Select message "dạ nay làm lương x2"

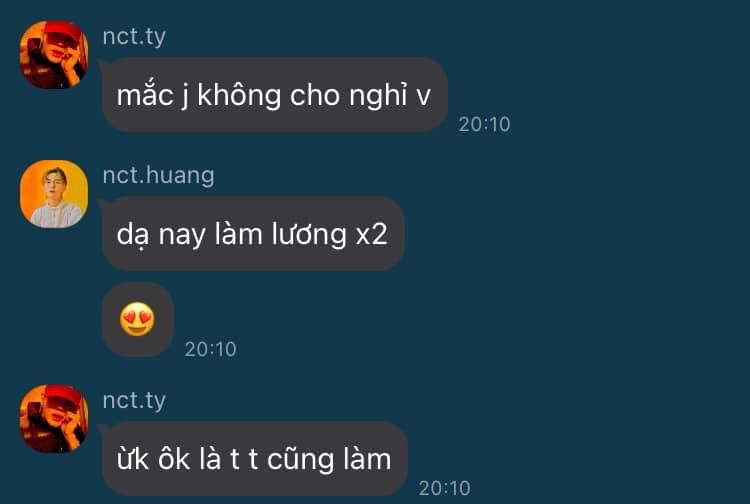tap(253, 234)
